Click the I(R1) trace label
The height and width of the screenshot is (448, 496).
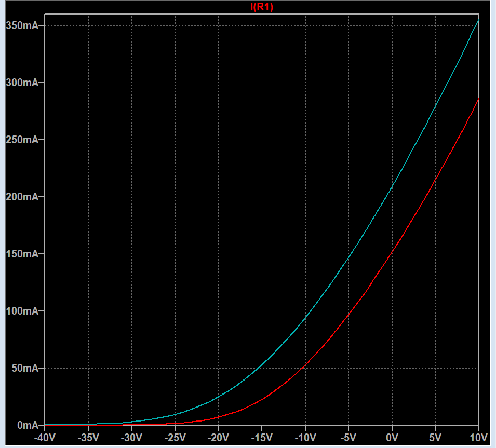point(262,7)
